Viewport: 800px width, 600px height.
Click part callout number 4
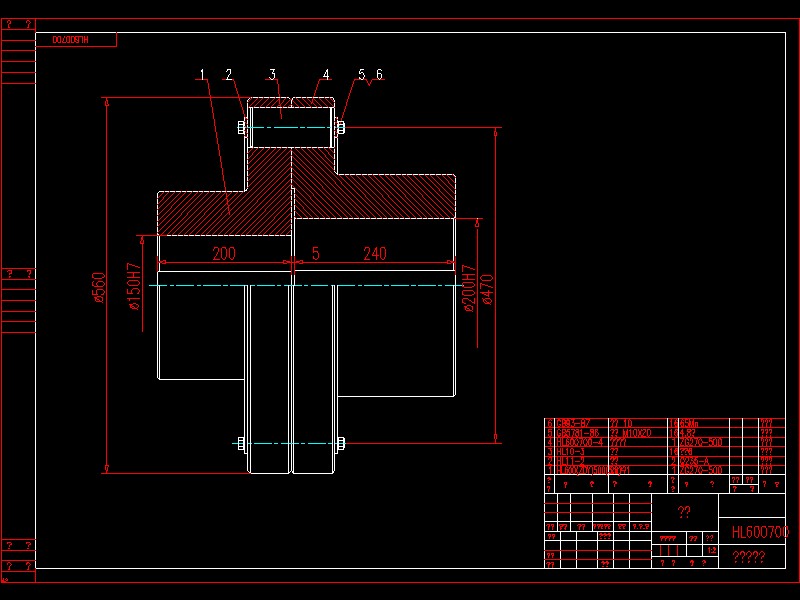tap(326, 74)
